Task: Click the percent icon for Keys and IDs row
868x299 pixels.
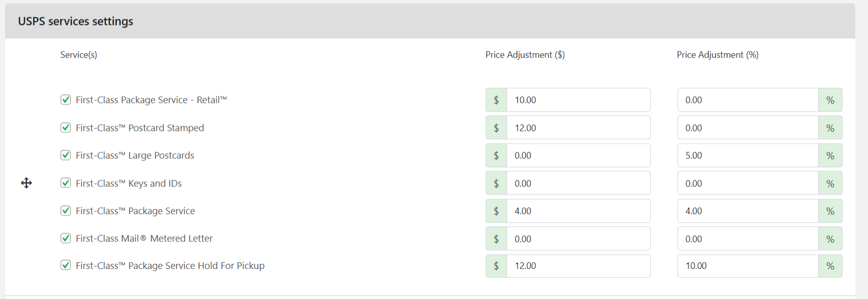Action: click(x=830, y=183)
